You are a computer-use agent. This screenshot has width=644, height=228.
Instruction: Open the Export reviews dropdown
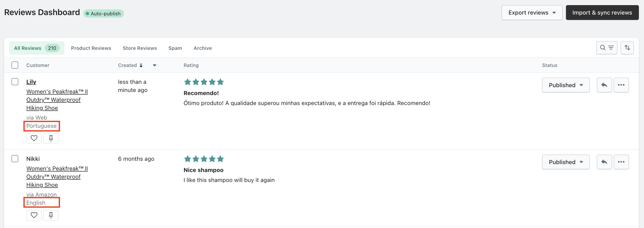pyautogui.click(x=532, y=13)
